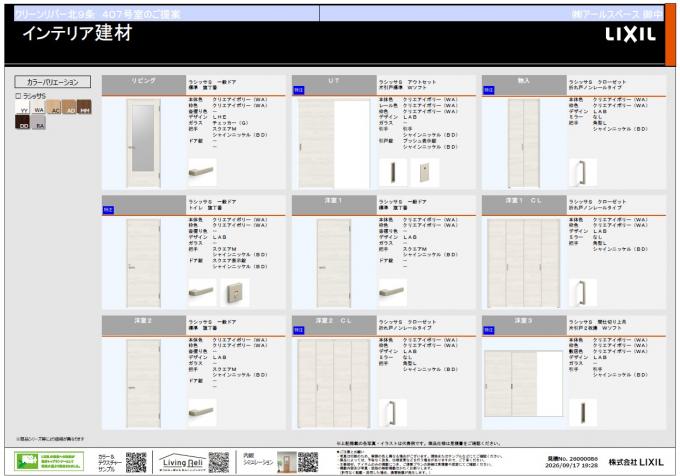Select the 洋室2 room header
This screenshot has width=680, height=476.
(x=144, y=325)
